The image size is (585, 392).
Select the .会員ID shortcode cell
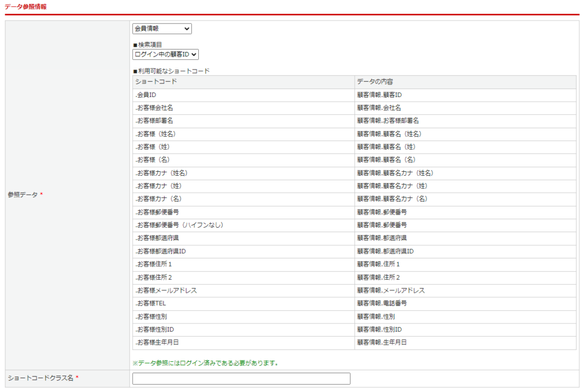146,95
